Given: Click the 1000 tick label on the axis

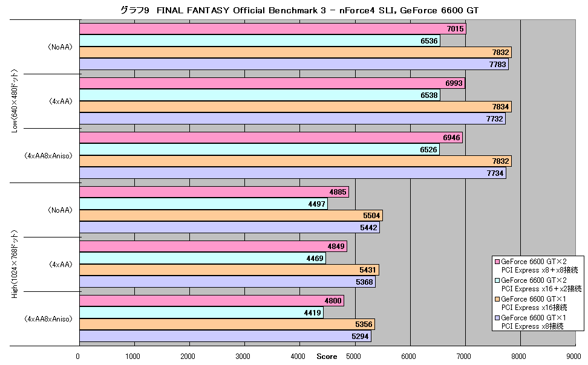Looking at the screenshot, I should coord(132,357).
